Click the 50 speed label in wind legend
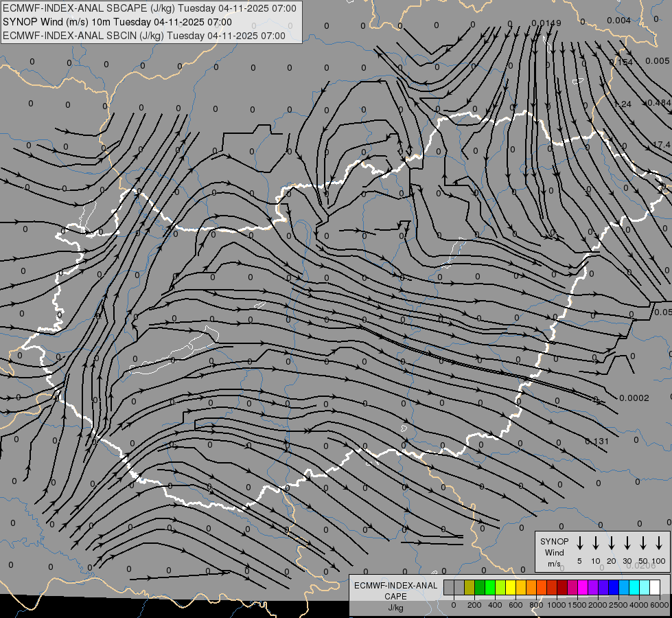 [x=643, y=561]
